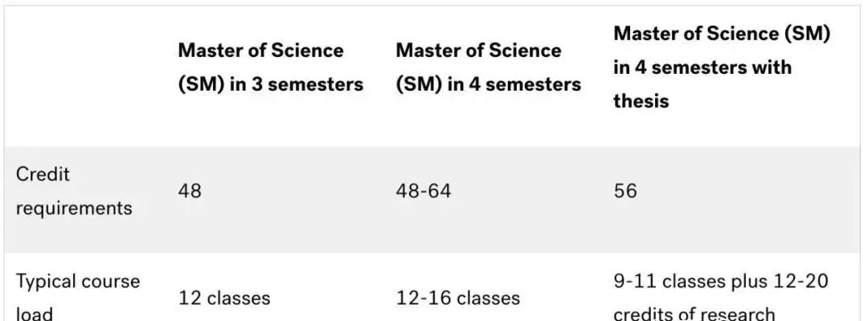Click the 'in 4 semesters with thesis' column header

point(722,67)
